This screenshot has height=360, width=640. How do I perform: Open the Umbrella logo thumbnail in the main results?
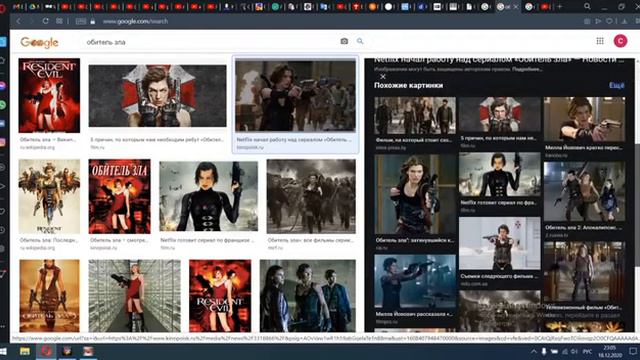point(158,96)
